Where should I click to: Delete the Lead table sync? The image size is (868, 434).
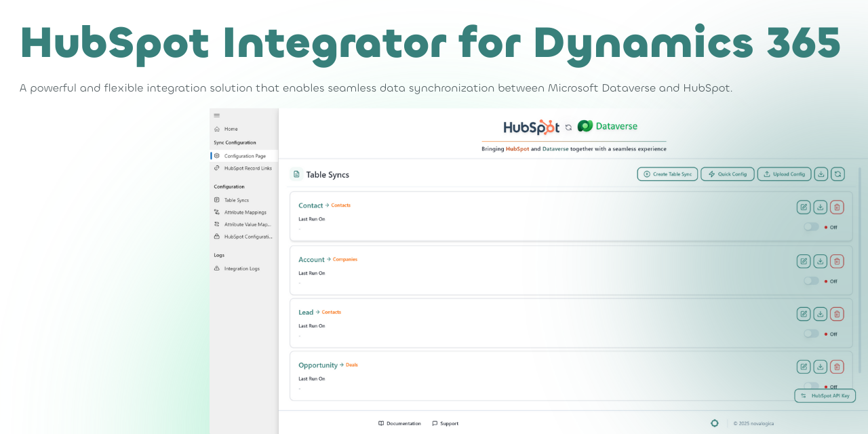click(x=837, y=314)
